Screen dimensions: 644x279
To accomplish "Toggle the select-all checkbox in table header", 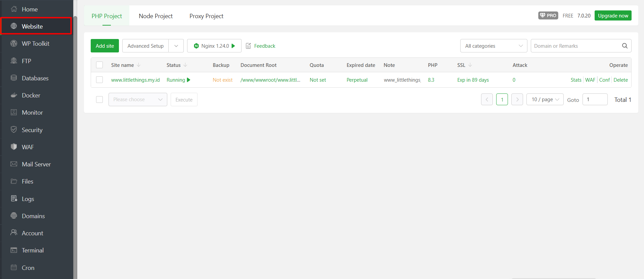I will [x=99, y=65].
